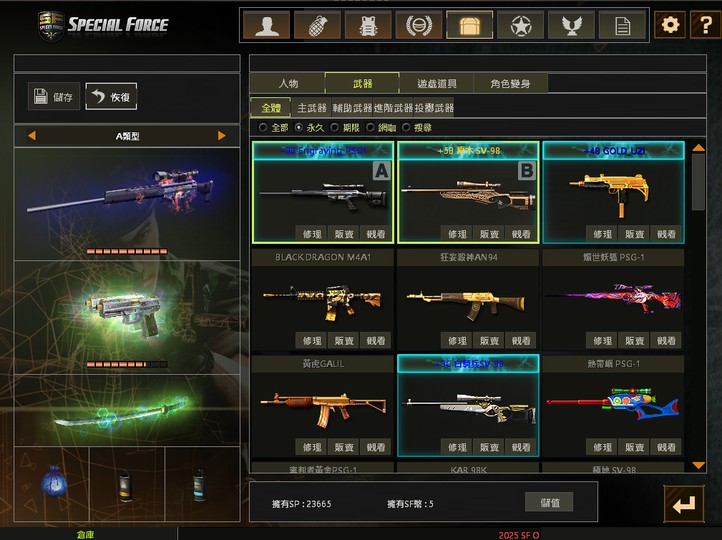Select the GOLD UZI weapon card
722x540 pixels.
pos(613,192)
